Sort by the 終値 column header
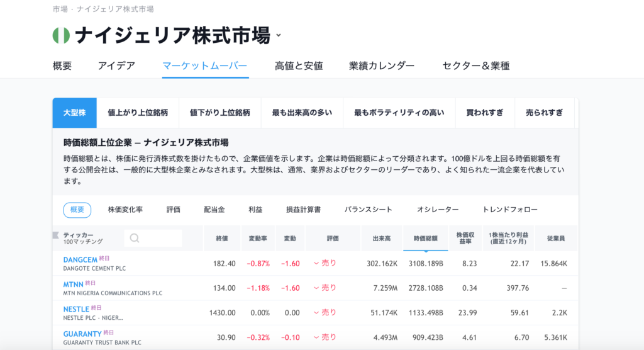644x350 pixels. [x=222, y=239]
